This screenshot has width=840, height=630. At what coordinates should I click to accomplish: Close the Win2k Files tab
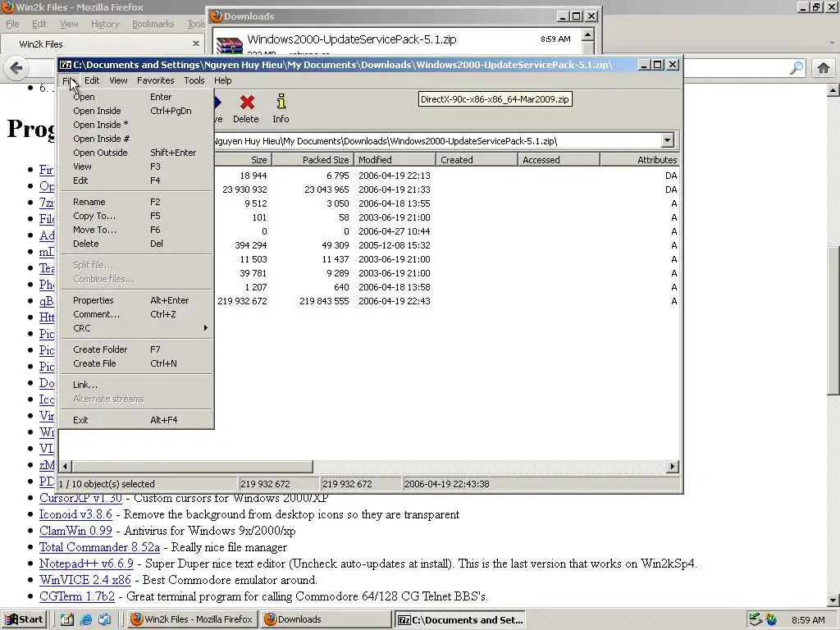coord(195,43)
